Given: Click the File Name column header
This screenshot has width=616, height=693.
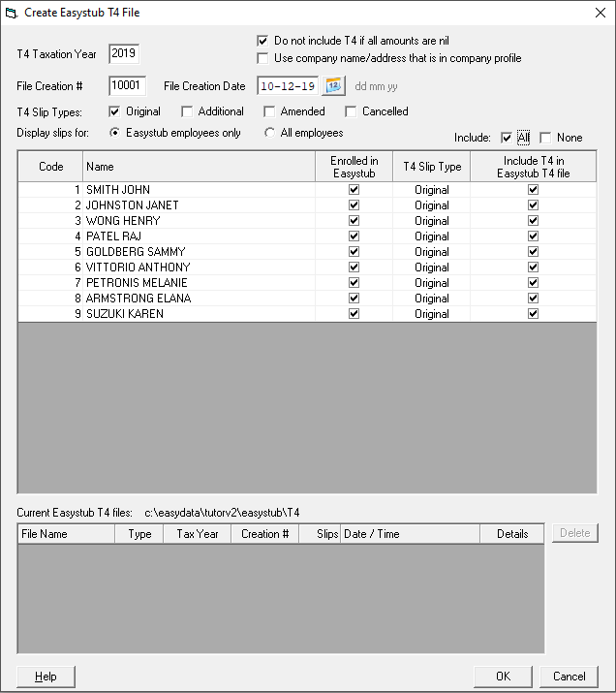Looking at the screenshot, I should click(66, 534).
